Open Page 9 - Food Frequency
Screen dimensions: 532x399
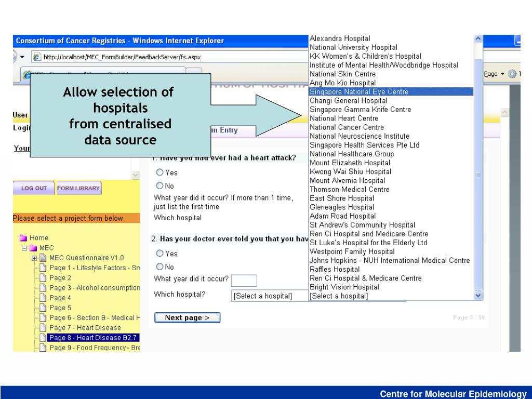point(95,348)
